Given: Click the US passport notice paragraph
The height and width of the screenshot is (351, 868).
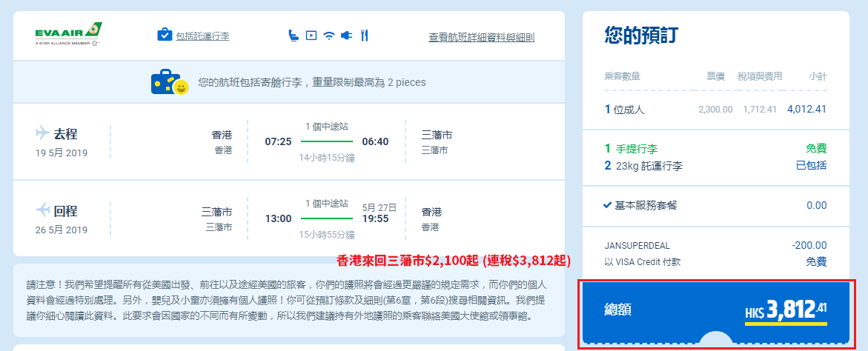Looking at the screenshot, I should (286, 301).
